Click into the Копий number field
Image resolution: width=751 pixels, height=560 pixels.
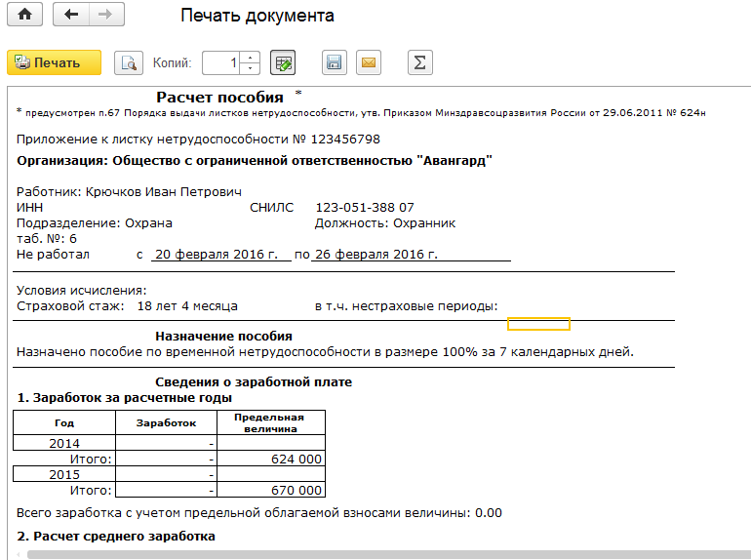(221, 62)
